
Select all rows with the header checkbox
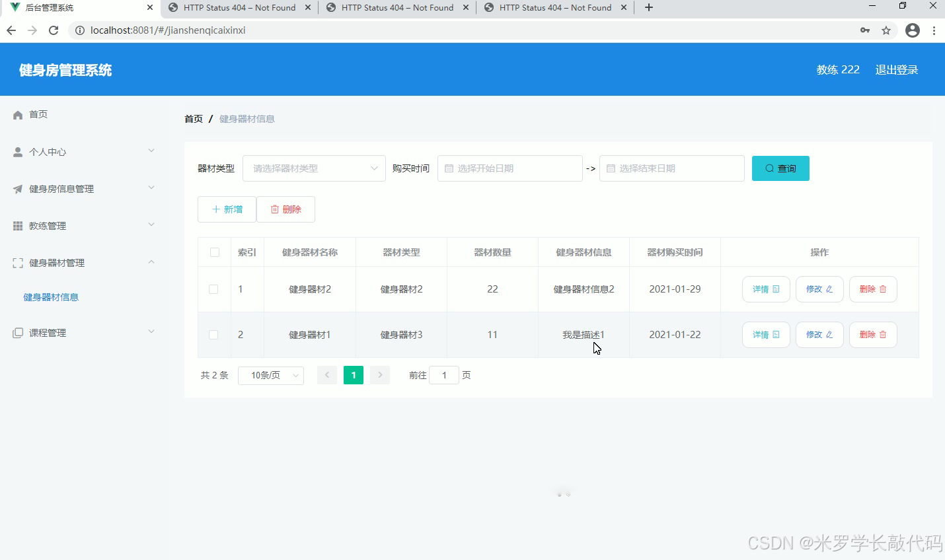pyautogui.click(x=215, y=252)
